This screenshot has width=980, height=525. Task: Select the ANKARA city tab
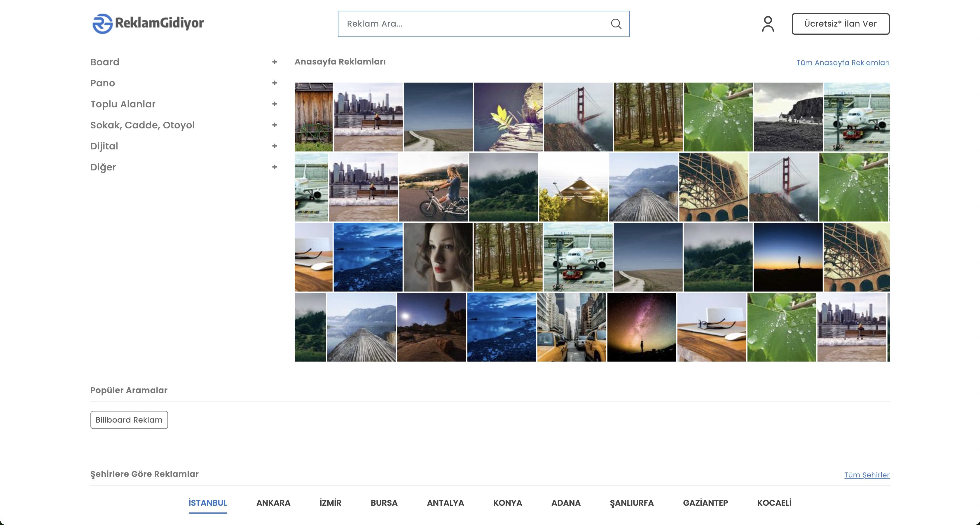273,503
